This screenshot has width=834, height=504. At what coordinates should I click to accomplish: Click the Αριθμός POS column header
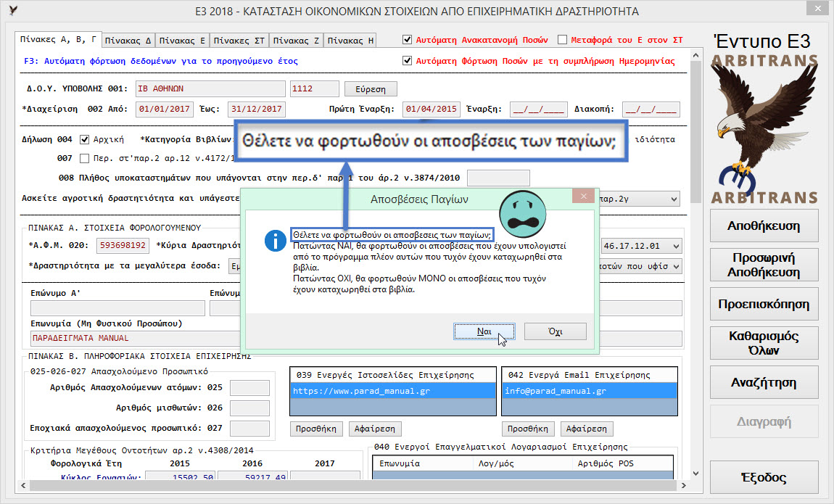coord(622,463)
